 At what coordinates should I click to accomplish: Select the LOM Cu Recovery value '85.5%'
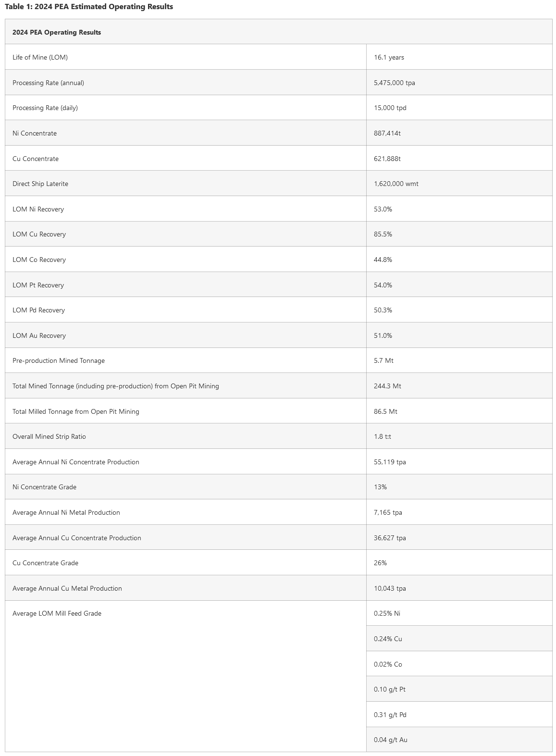383,234
